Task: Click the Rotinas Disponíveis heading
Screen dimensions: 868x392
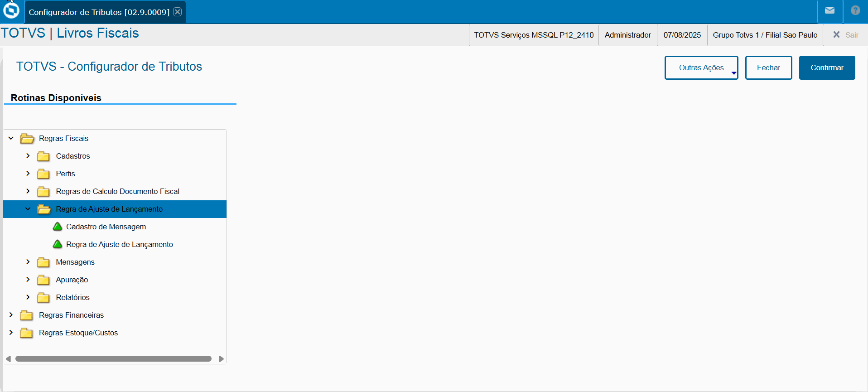Action: [56, 98]
